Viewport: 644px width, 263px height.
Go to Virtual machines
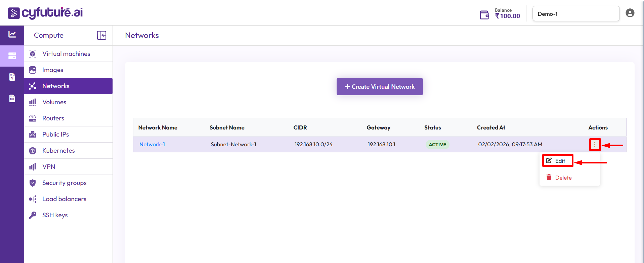click(66, 54)
